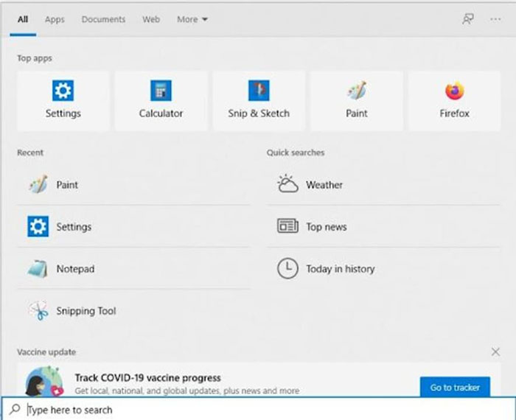
Task: Select the All tab
Action: coord(23,19)
